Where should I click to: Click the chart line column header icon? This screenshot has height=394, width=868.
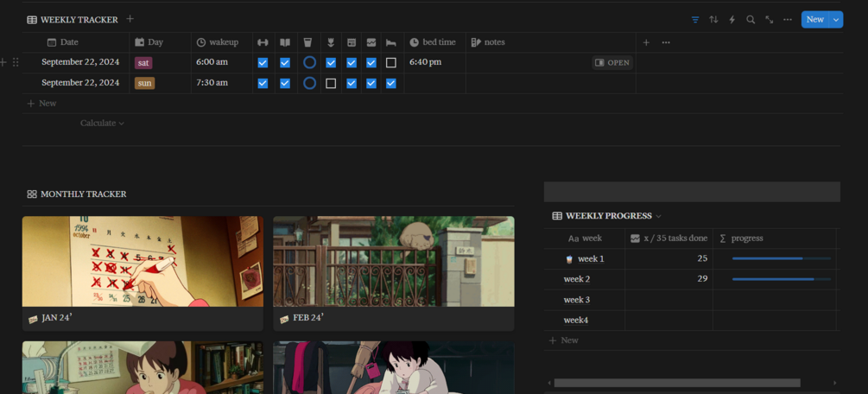(x=371, y=42)
